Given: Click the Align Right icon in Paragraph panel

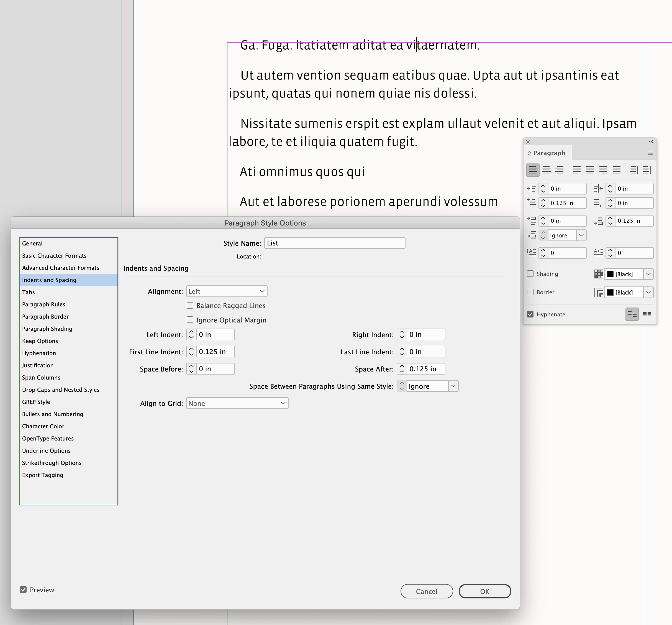Looking at the screenshot, I should [x=560, y=170].
